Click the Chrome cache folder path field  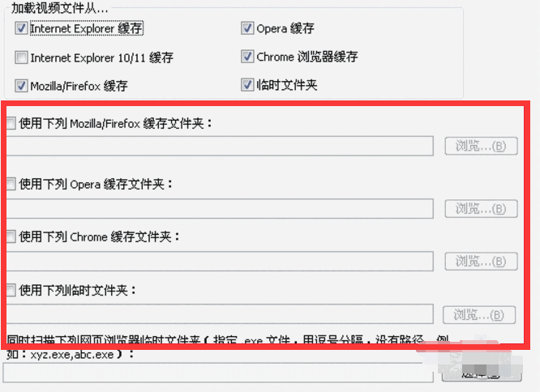point(220,262)
